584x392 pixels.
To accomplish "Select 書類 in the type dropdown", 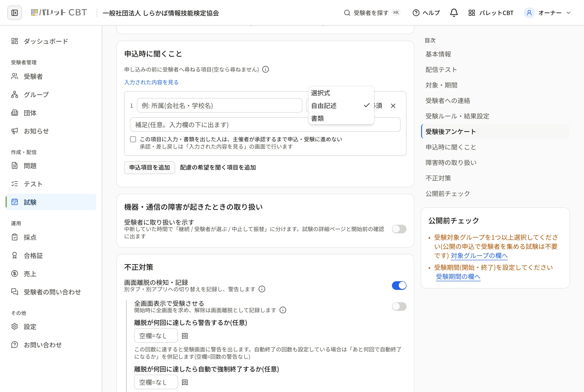I will (341, 118).
